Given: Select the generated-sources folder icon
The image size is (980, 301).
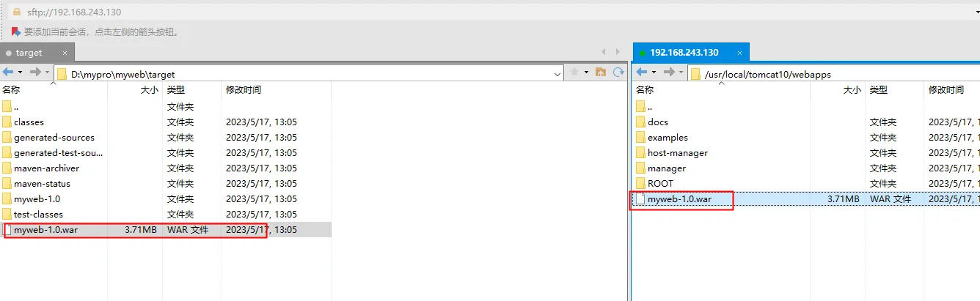Looking at the screenshot, I should [x=7, y=138].
